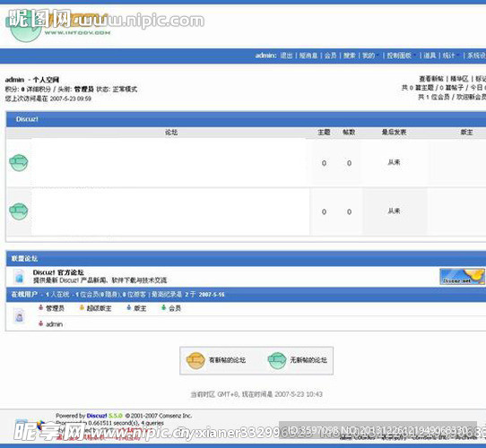This screenshot has height=448, width=486.
Task: Click the 版主 legend icon
Action: [129, 307]
